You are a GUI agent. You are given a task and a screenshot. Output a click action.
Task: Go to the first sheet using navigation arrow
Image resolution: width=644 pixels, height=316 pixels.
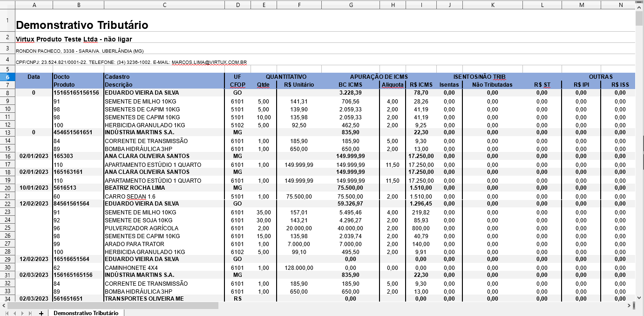click(x=7, y=313)
